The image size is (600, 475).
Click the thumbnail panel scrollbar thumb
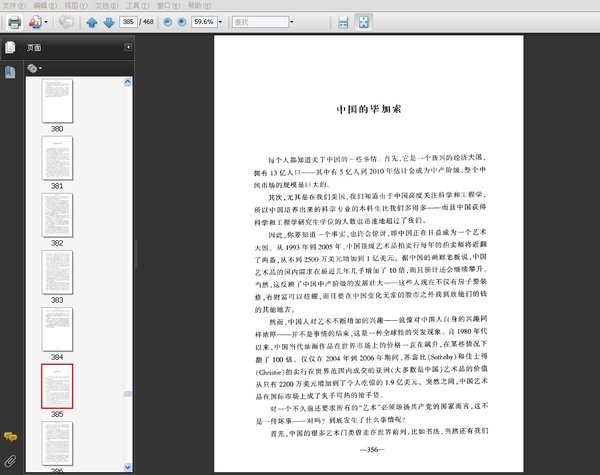128,393
